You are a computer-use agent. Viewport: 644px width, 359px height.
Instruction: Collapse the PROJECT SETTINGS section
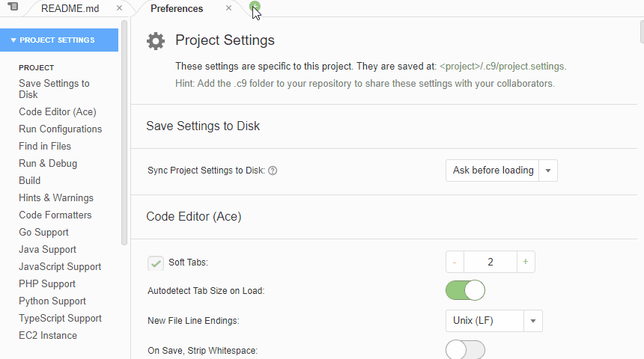(59, 40)
